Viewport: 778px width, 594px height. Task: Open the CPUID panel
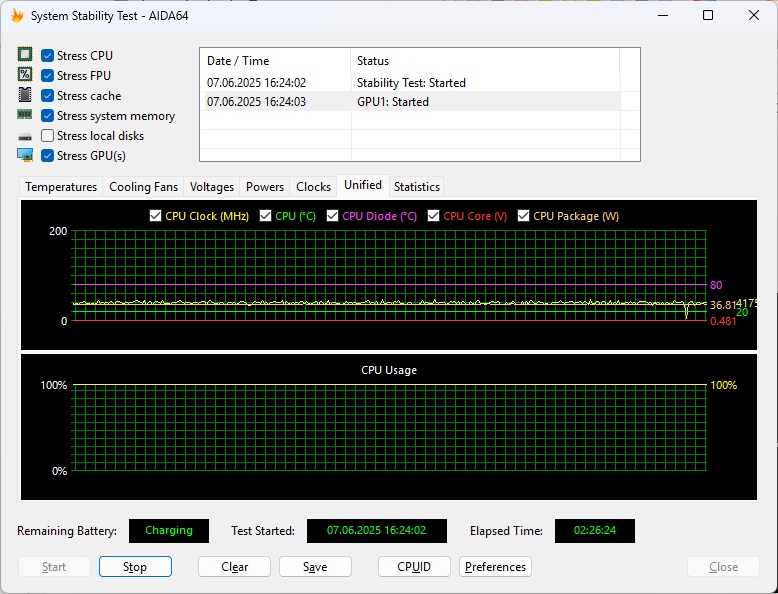tap(414, 567)
